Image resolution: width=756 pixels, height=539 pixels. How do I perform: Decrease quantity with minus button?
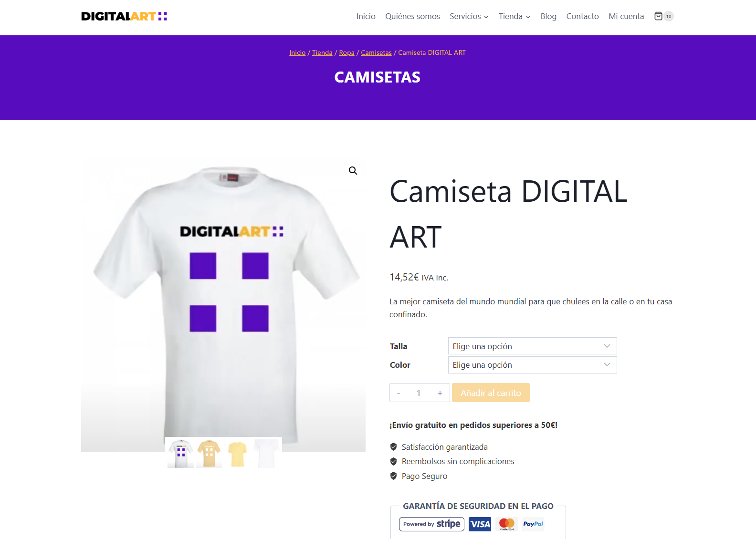tap(399, 393)
